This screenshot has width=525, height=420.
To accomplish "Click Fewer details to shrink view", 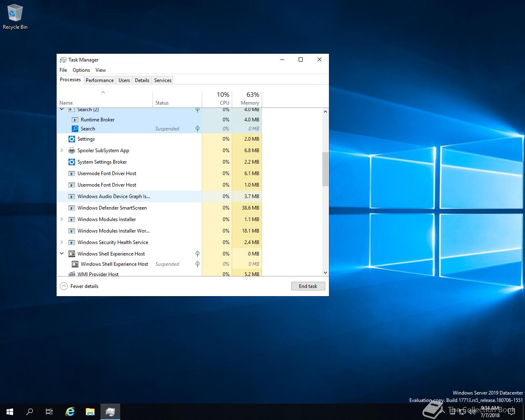I will 79,286.
